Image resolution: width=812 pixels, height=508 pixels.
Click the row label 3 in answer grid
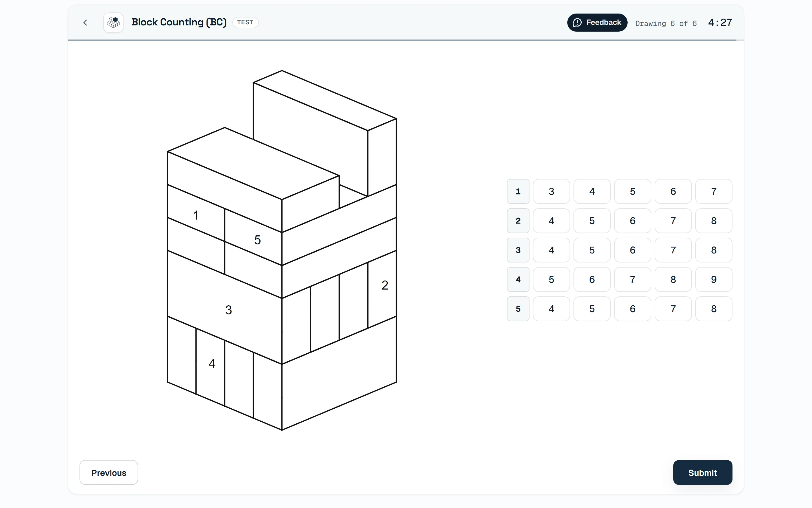[x=518, y=250]
